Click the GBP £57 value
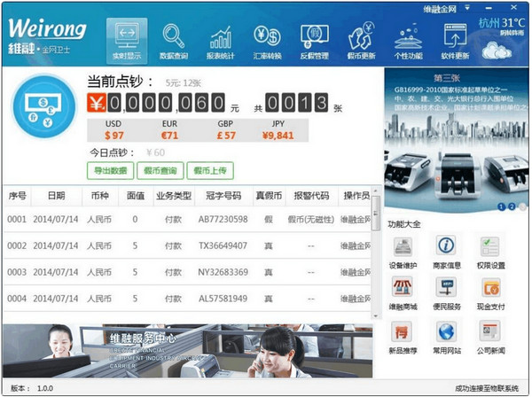The height and width of the screenshot is (397, 532). (226, 136)
